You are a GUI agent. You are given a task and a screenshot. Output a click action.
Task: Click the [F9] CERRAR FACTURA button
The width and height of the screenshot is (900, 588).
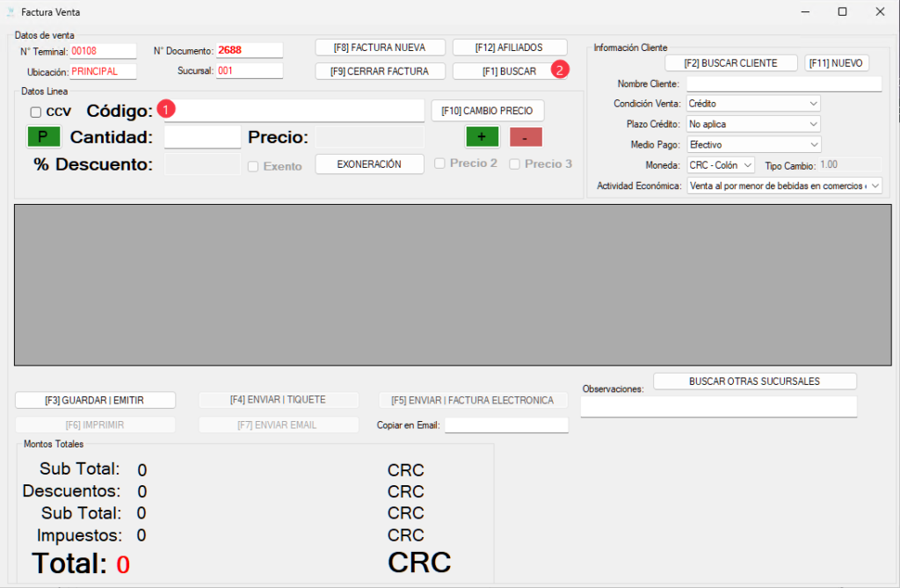click(x=381, y=71)
